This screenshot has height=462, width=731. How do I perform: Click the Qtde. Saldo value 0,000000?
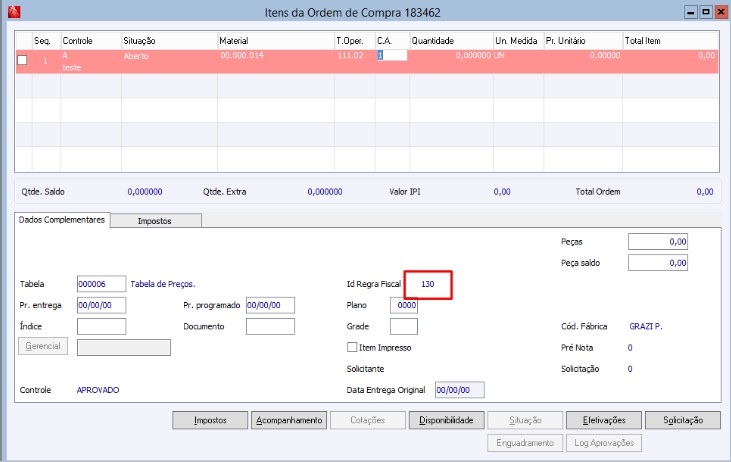[x=145, y=192]
